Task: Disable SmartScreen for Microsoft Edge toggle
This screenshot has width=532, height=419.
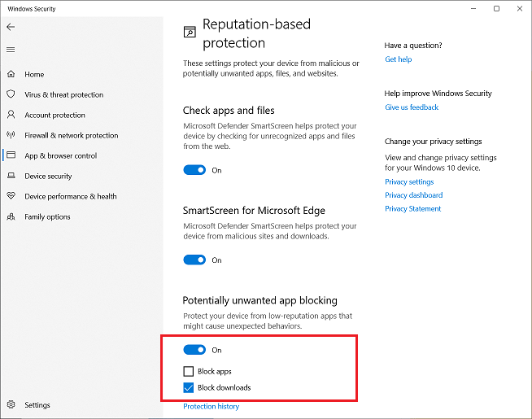Action: [x=194, y=260]
